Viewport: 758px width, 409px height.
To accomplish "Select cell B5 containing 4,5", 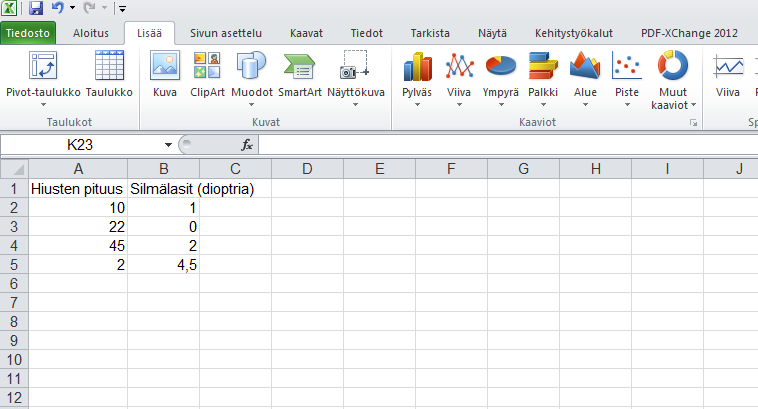I will [163, 265].
